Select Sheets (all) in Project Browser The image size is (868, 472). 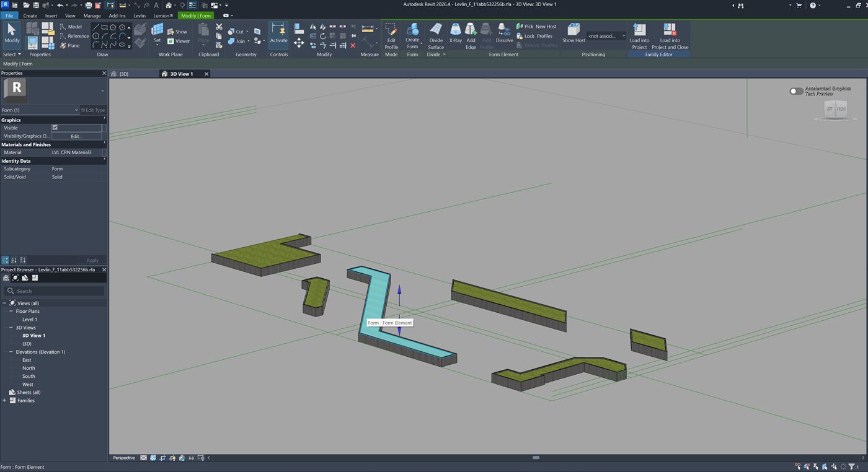29,392
